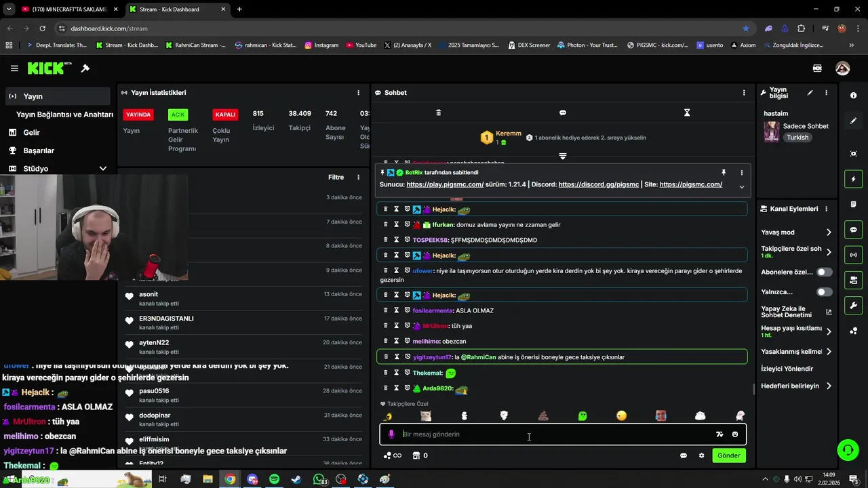Open Yayın Bağlantısı ve Anahtarı

[64, 115]
